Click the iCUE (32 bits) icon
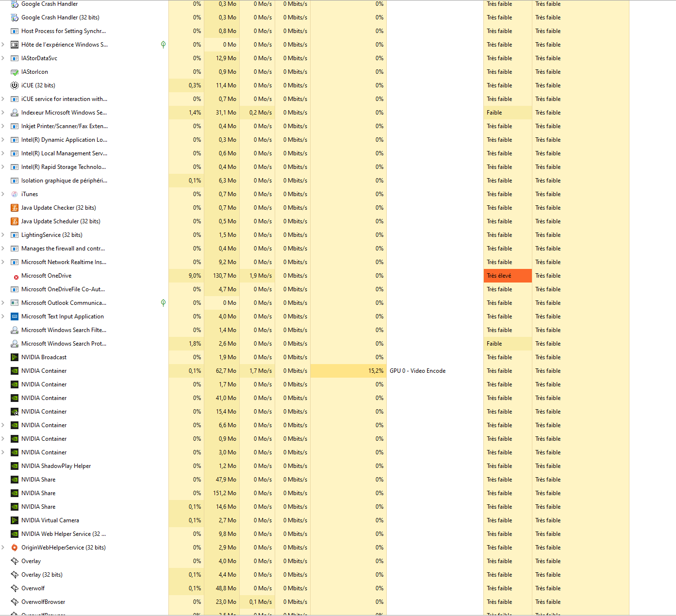 15,85
